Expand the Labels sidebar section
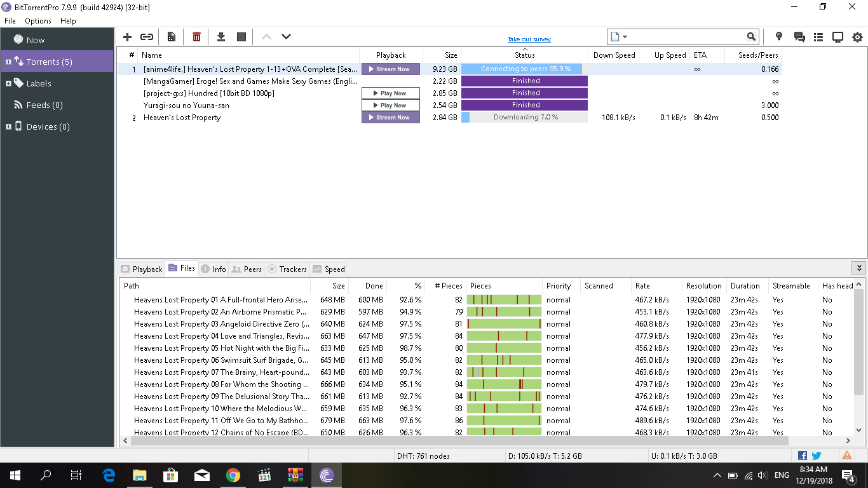The height and width of the screenshot is (488, 868). tap(8, 84)
